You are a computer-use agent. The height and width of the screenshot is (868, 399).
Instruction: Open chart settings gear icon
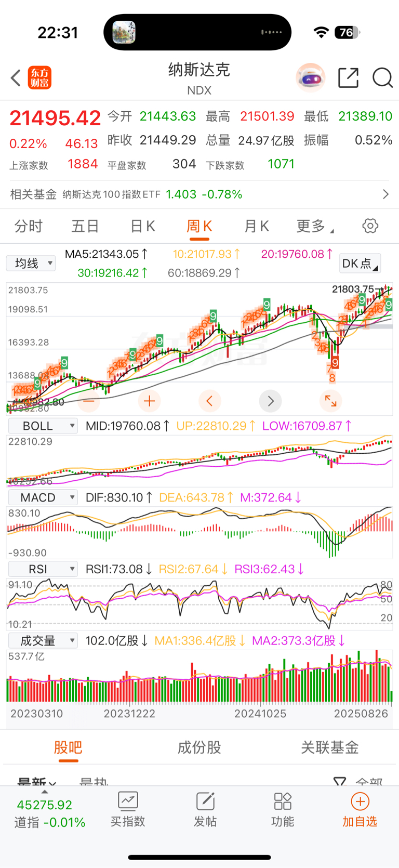(370, 226)
